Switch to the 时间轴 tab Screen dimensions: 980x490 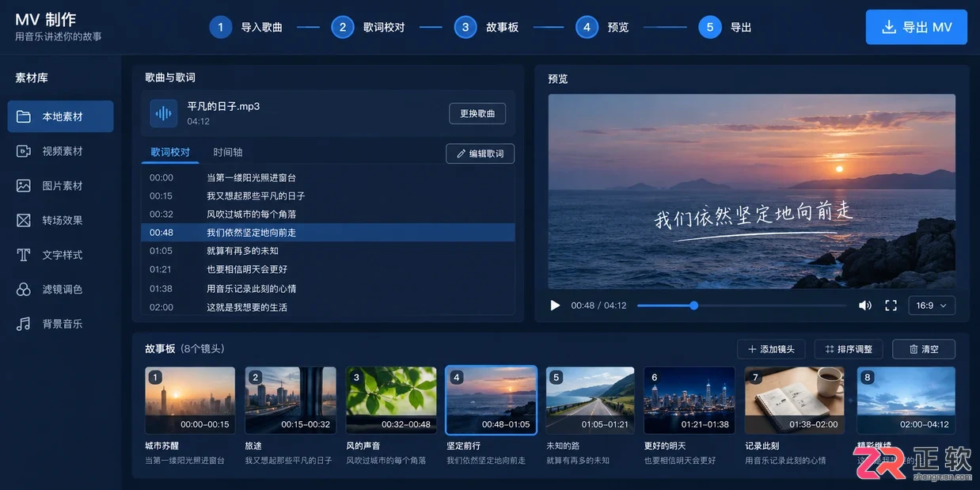tap(228, 153)
